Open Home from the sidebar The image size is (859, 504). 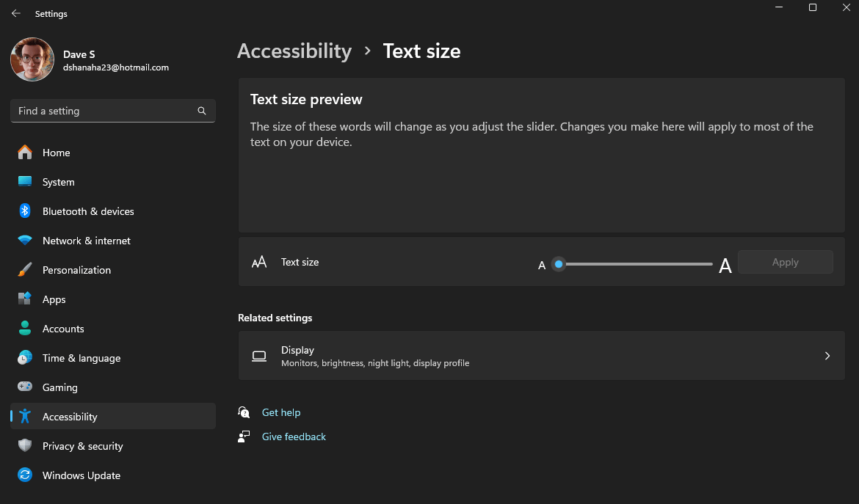coord(25,153)
